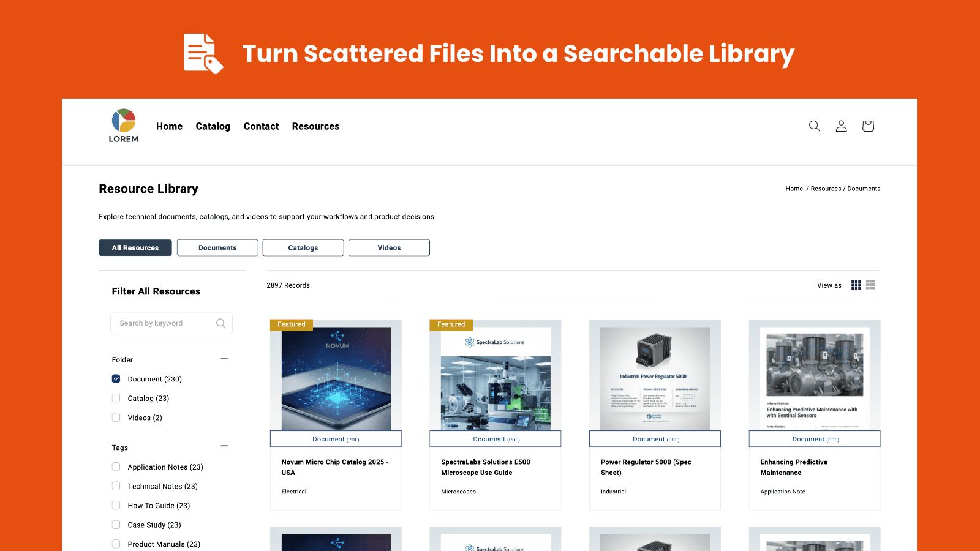This screenshot has height=551, width=980.
Task: Click the LOREM logo
Action: point(123,125)
